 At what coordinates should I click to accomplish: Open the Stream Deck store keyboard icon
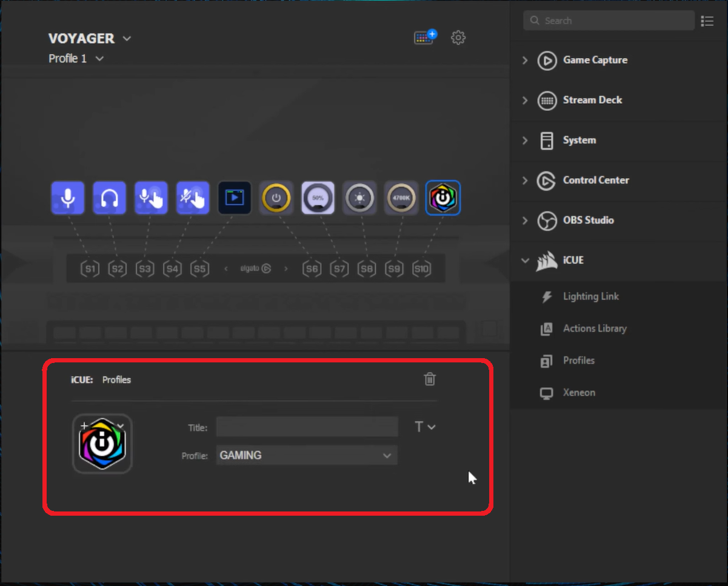tap(424, 38)
